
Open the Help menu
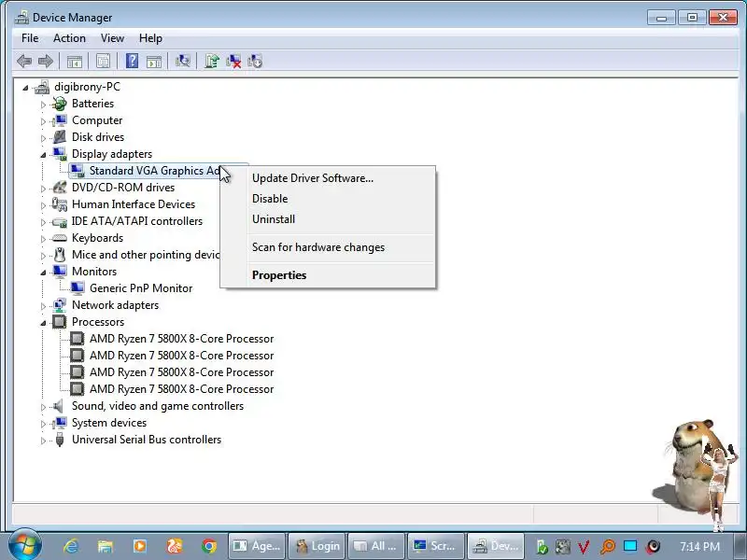tap(150, 38)
